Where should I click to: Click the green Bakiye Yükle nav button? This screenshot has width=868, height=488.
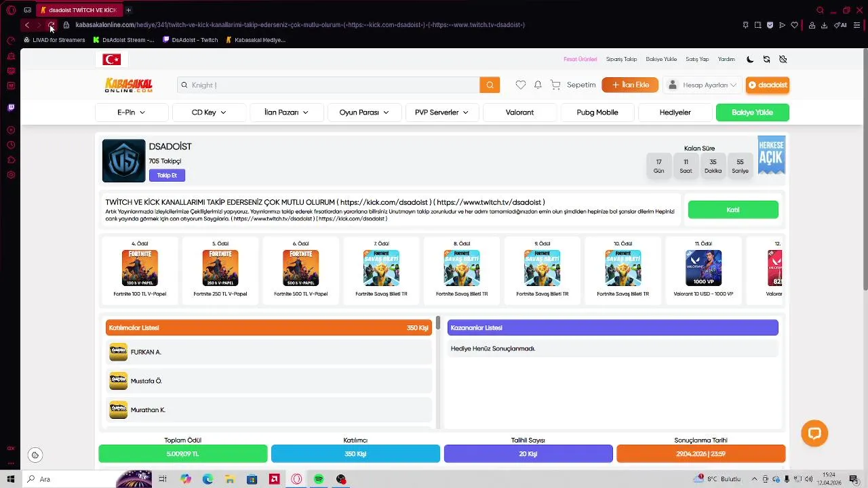point(752,113)
